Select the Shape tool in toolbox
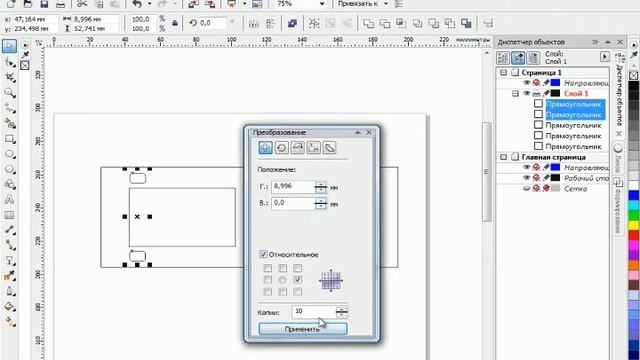 pos(9,62)
